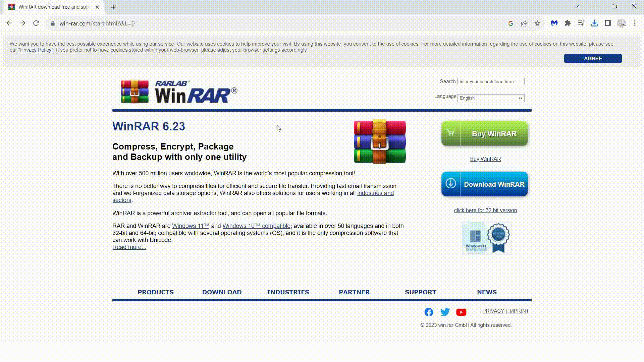View site information padlock icon
Viewport: 644px width, 362px height.
(x=53, y=23)
